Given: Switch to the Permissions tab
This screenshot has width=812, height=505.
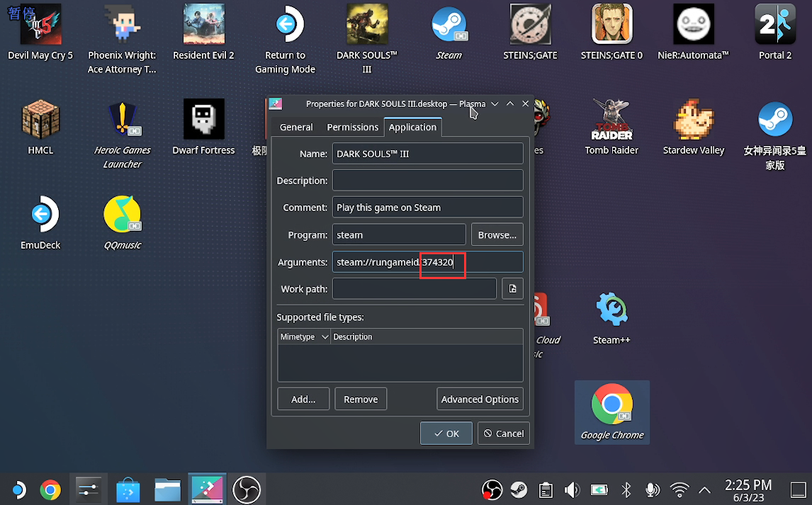Looking at the screenshot, I should click(353, 127).
